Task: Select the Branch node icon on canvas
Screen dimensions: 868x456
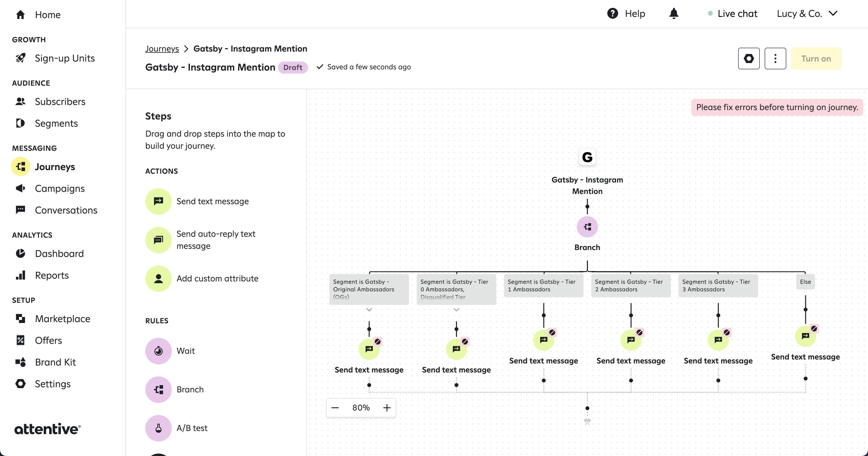Action: [587, 227]
